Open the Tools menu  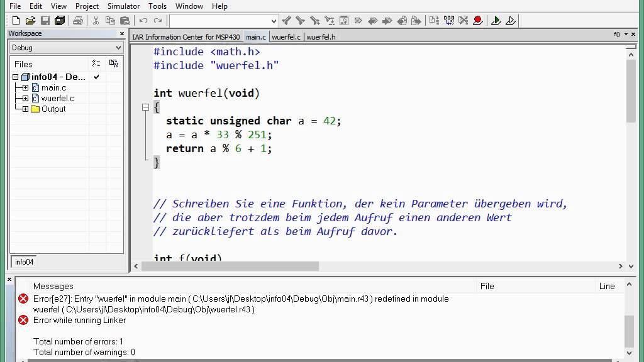coord(158,6)
